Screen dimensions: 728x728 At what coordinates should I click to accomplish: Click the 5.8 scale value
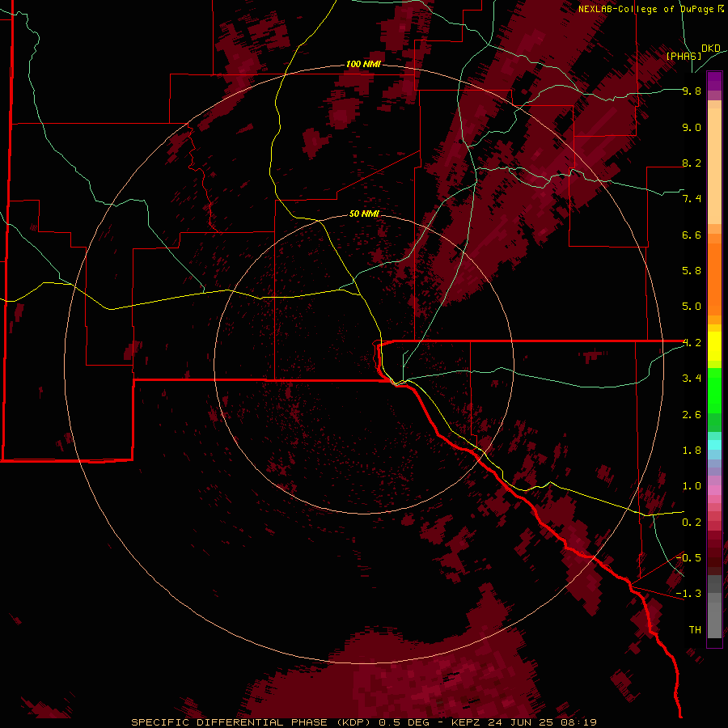(692, 271)
